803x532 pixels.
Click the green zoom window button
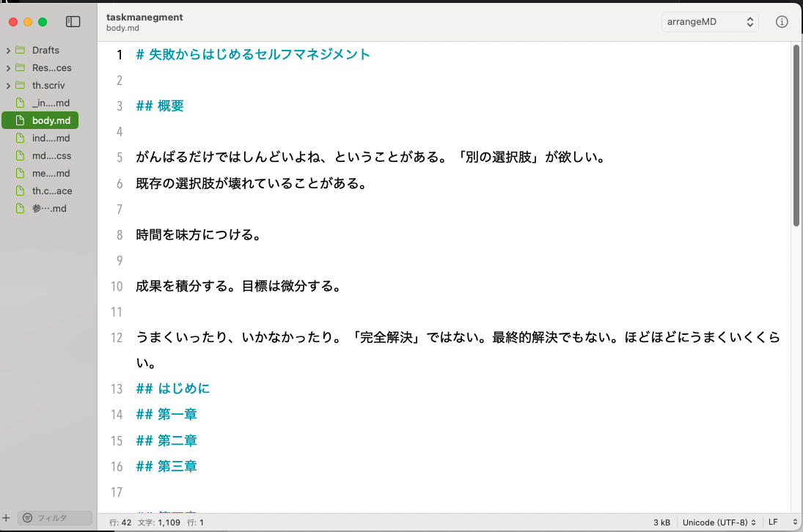pos(43,21)
